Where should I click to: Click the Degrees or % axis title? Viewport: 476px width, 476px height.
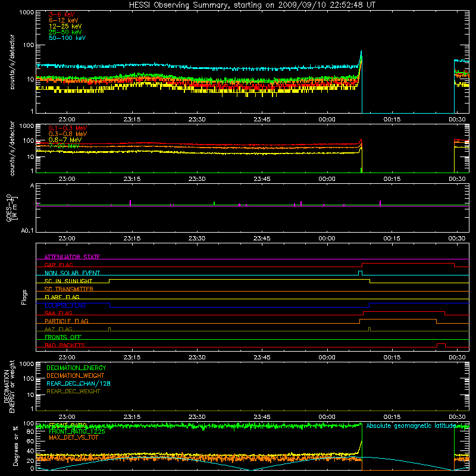coord(15,446)
